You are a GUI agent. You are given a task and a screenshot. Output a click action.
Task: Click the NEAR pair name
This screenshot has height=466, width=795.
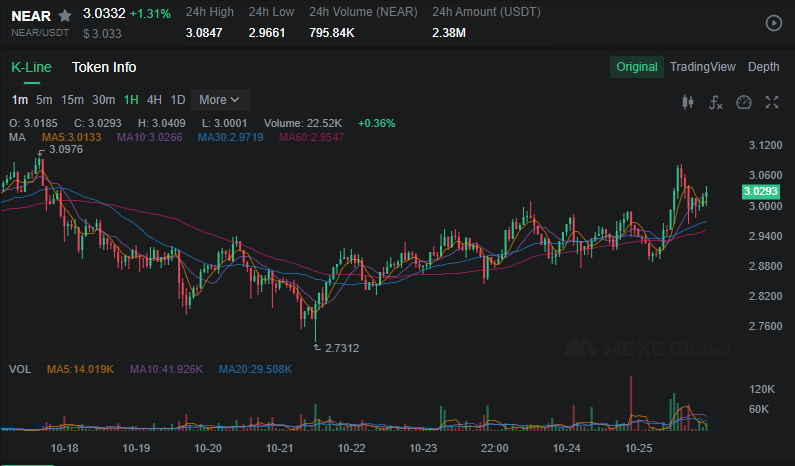point(31,16)
